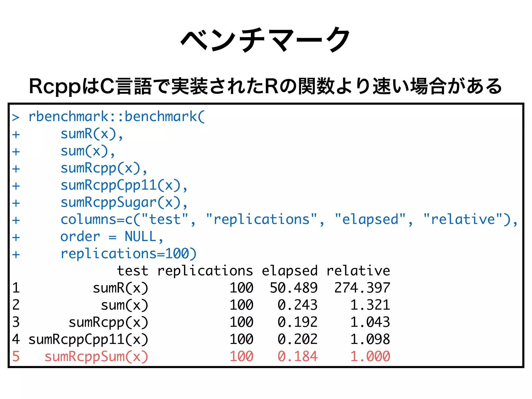Click the blue sum(x), code line
The image size is (532, 399).
pyautogui.click(x=88, y=151)
